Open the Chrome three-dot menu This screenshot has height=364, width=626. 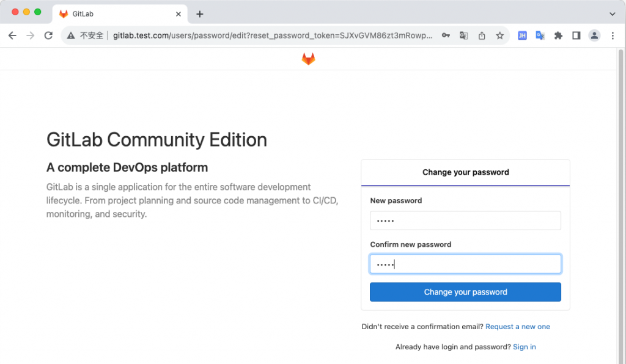613,35
